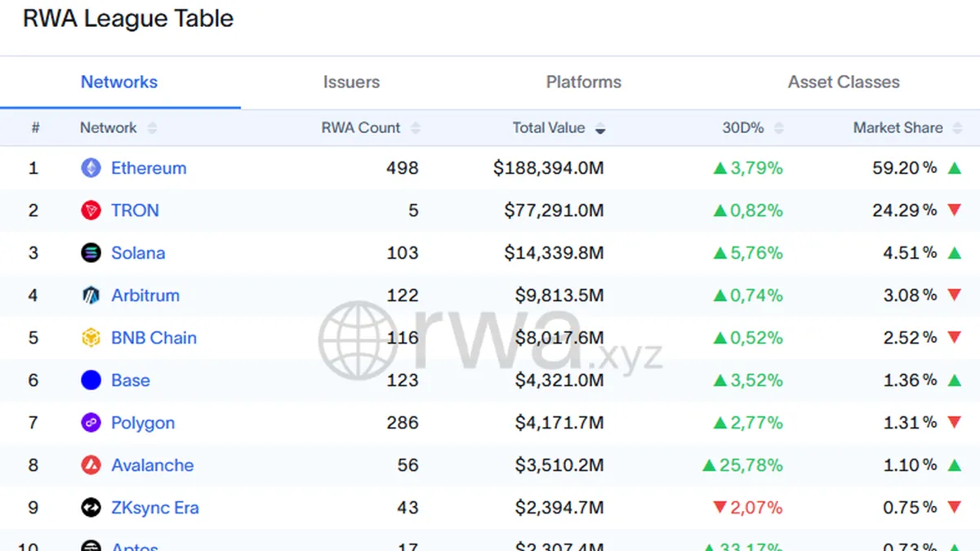
Task: Open the ZKsync Era network link
Action: click(x=155, y=508)
